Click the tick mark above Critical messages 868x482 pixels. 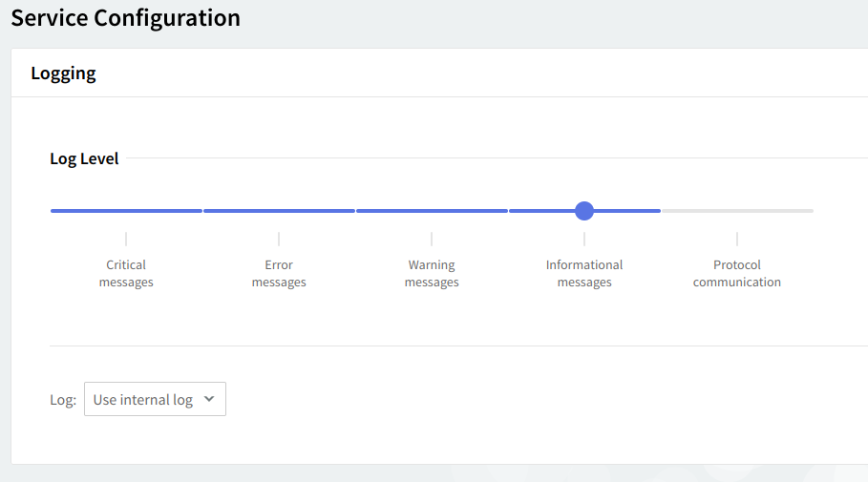tap(126, 239)
